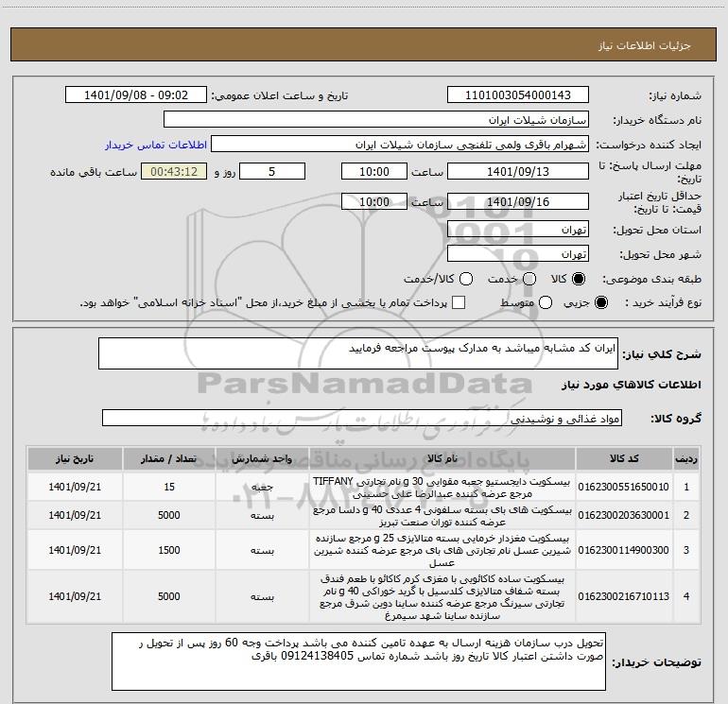Select product code 0162300216710113
The image size is (728, 704).
click(624, 596)
